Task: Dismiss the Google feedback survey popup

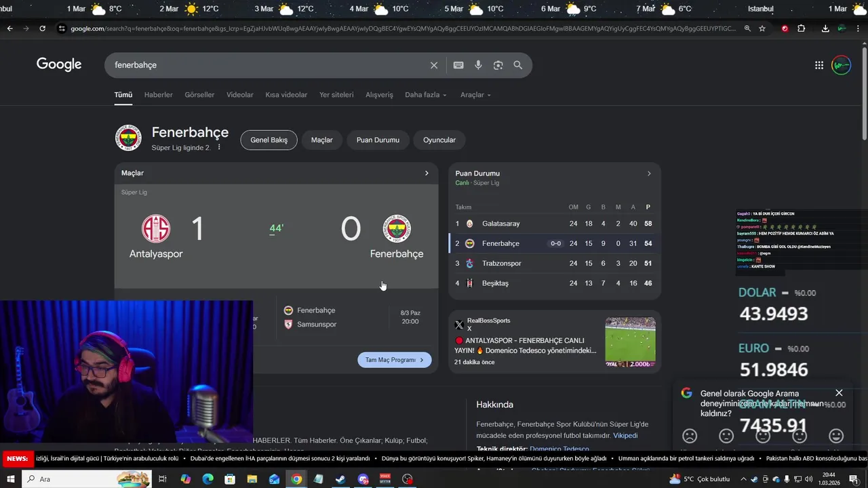Action: [839, 393]
